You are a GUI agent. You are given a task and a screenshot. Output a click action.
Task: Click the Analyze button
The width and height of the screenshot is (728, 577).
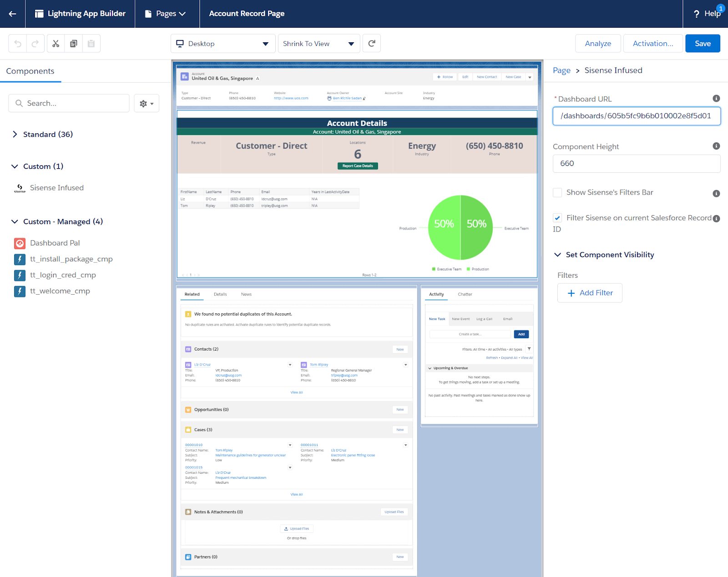click(x=598, y=44)
